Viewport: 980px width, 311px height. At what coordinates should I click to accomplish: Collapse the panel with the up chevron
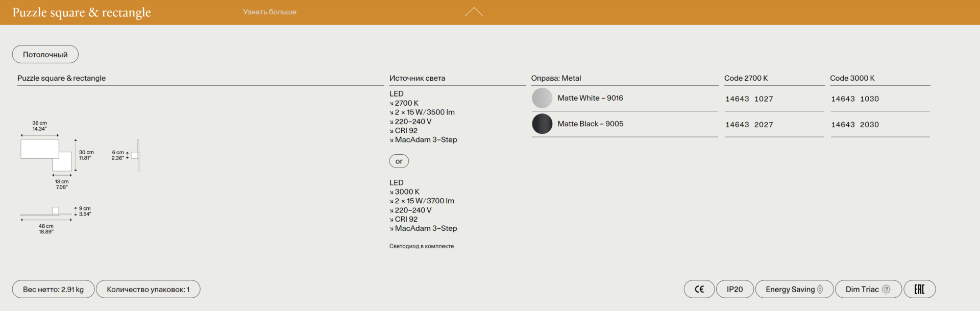coord(474,12)
